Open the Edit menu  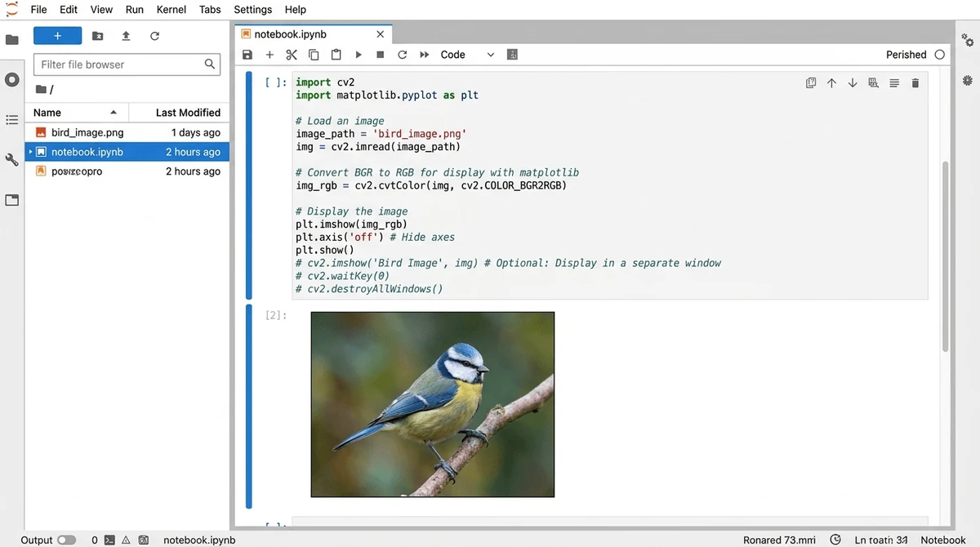[69, 10]
